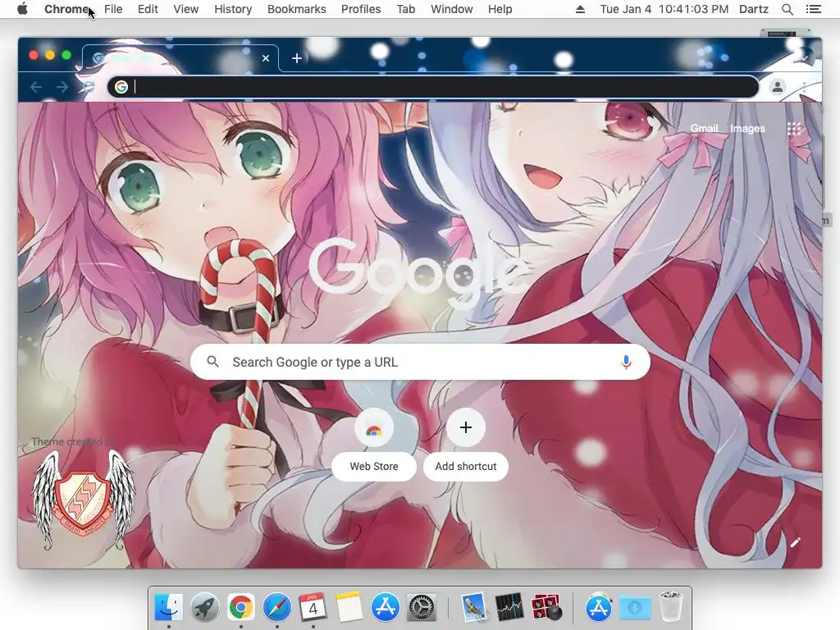
Task: Open the History menu
Action: point(233,9)
